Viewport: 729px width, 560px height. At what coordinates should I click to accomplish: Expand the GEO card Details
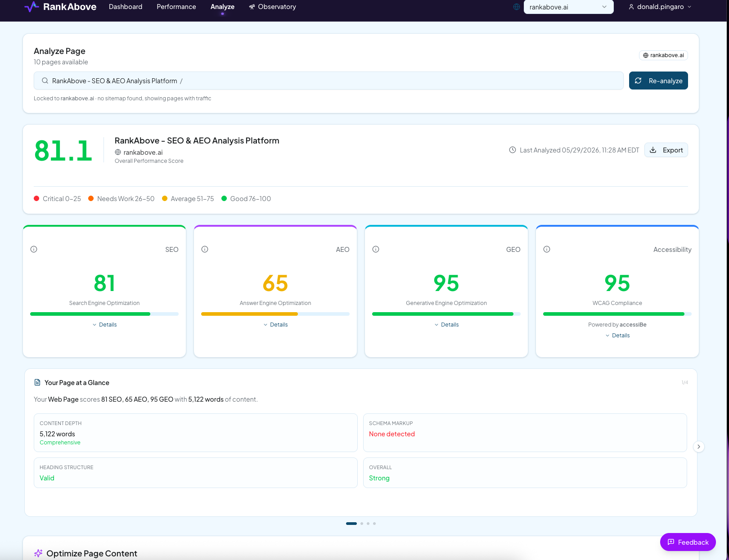446,325
